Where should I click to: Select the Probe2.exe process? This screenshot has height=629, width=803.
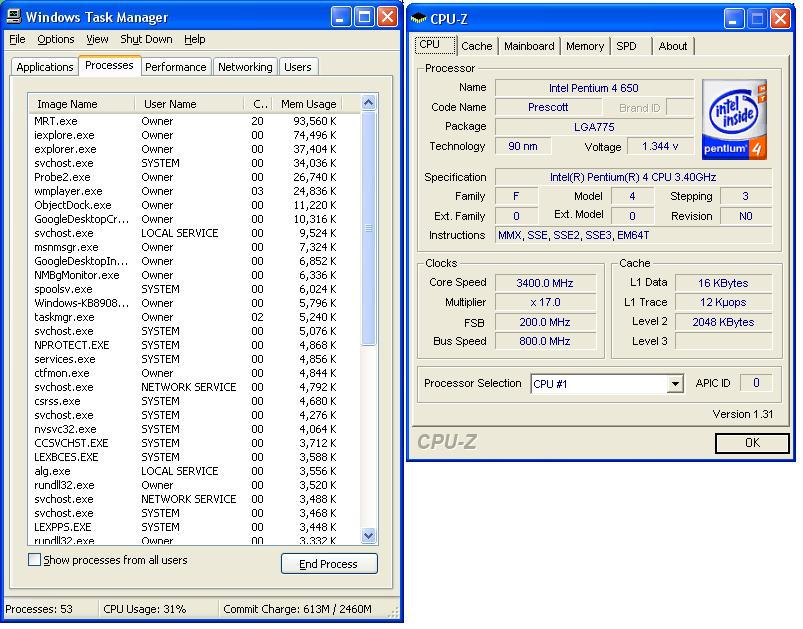(x=186, y=177)
